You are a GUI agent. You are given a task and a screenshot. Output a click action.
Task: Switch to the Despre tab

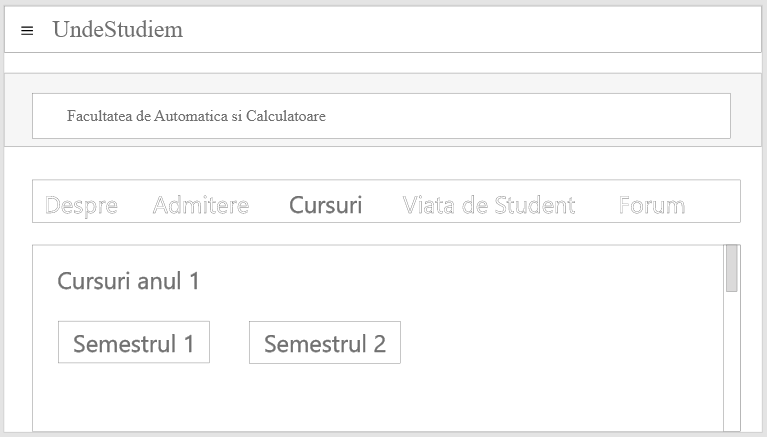[x=82, y=206]
